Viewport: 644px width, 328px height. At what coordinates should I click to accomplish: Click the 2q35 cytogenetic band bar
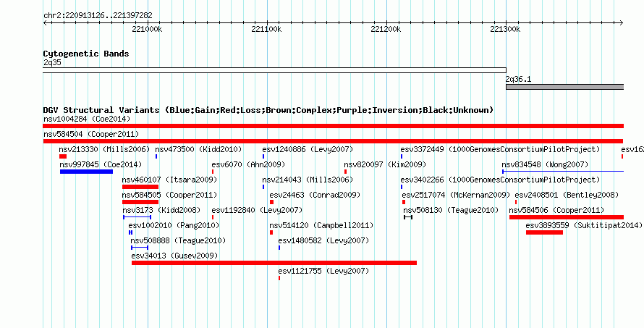pos(275,70)
